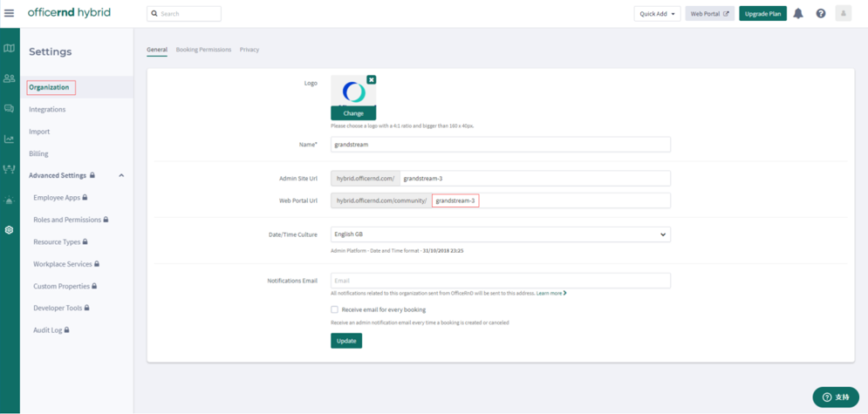The image size is (868, 414).
Task: Open the hamburger menu in the top bar
Action: click(x=9, y=13)
